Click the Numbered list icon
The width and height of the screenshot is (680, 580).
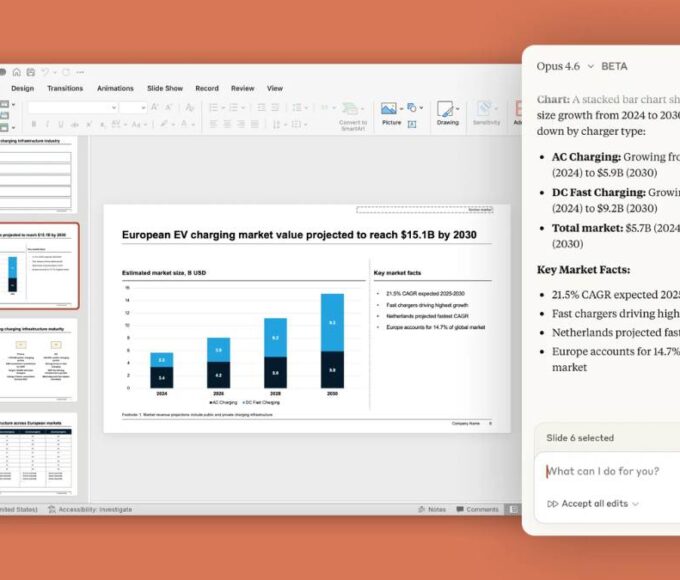click(x=233, y=107)
